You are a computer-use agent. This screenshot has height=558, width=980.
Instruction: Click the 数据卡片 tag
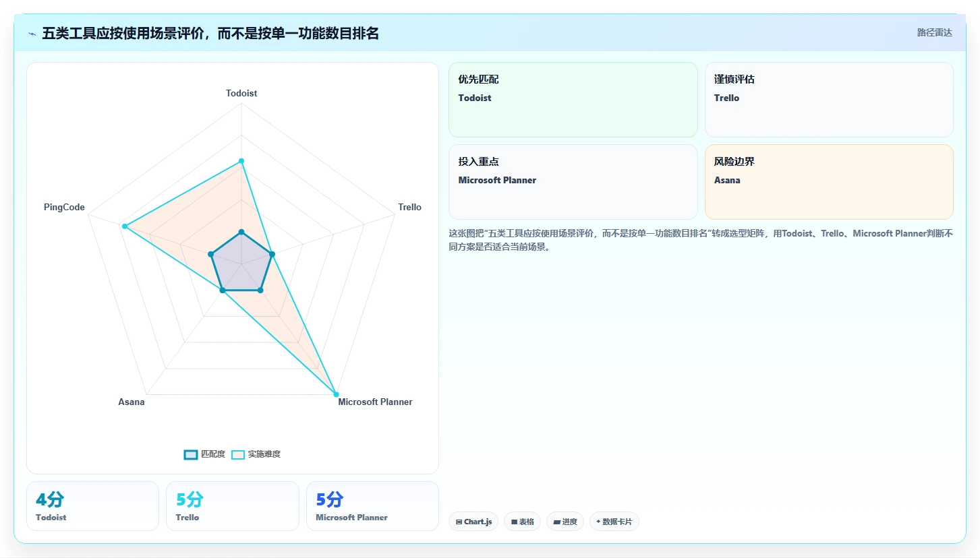pyautogui.click(x=614, y=522)
